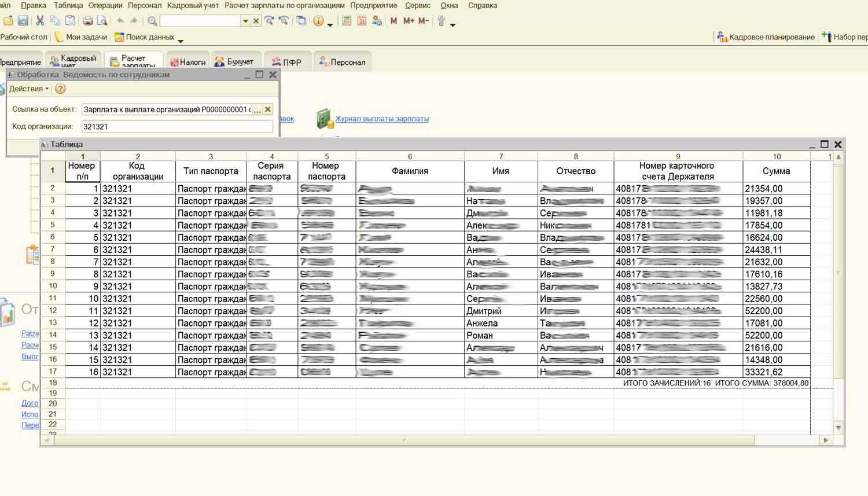Image resolution: width=868 pixels, height=496 pixels.
Task: Open the Кадровый учет menu
Action: pyautogui.click(x=193, y=5)
